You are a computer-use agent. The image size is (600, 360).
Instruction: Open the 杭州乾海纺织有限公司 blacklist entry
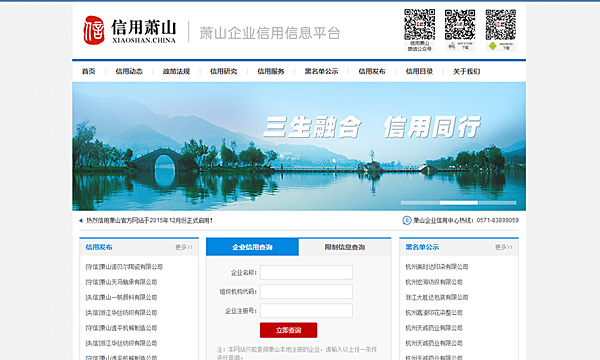point(434,282)
